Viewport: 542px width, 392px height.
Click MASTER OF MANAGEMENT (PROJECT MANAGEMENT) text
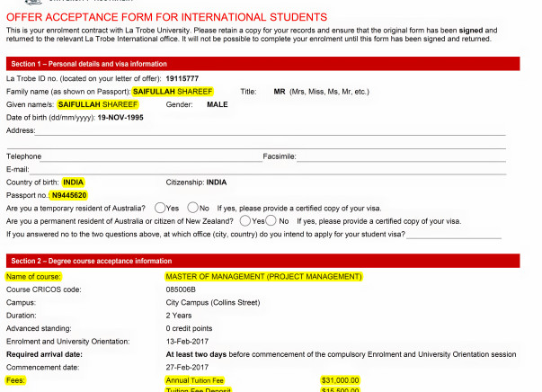coord(263,277)
